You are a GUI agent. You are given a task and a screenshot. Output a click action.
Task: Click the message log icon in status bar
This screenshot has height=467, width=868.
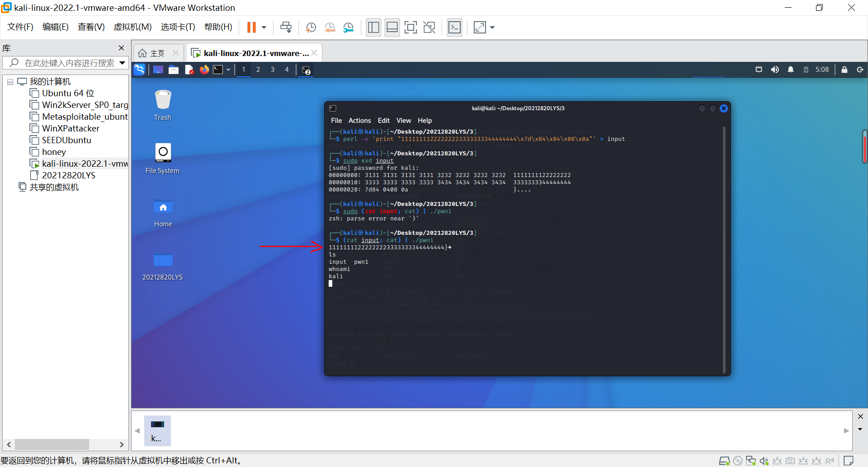[849, 461]
